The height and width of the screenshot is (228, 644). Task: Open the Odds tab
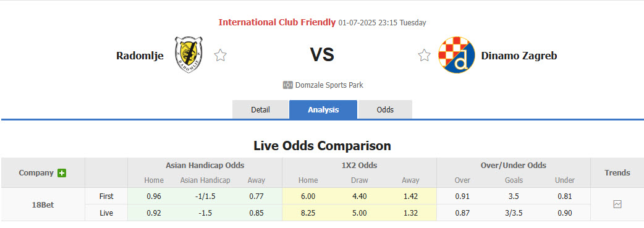pyautogui.click(x=385, y=110)
